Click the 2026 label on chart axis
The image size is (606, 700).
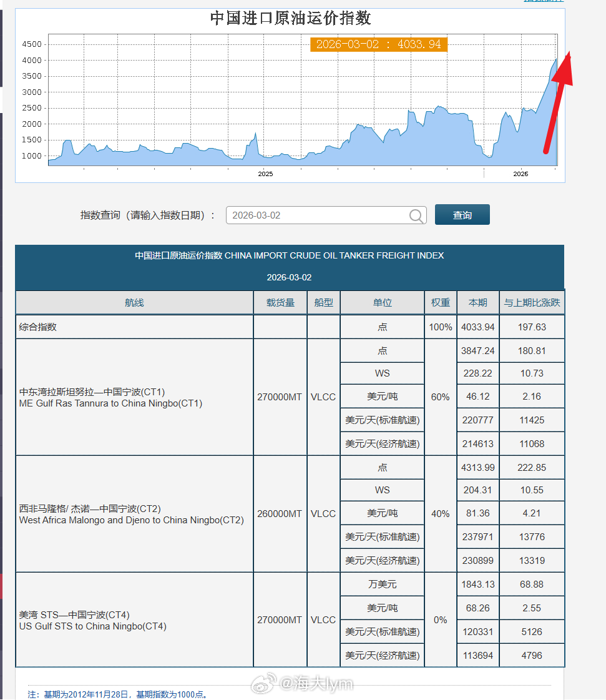pos(520,174)
